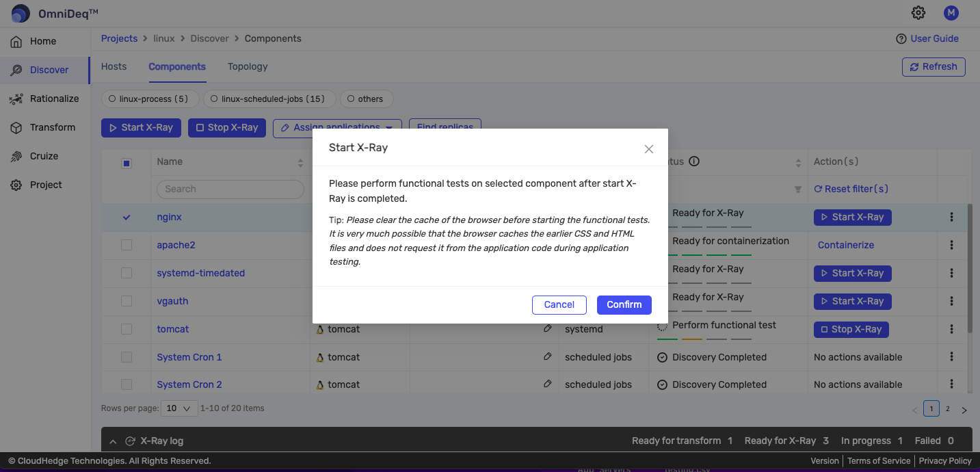Open the settings gear in the top bar
The image size is (980, 472).
click(x=918, y=12)
